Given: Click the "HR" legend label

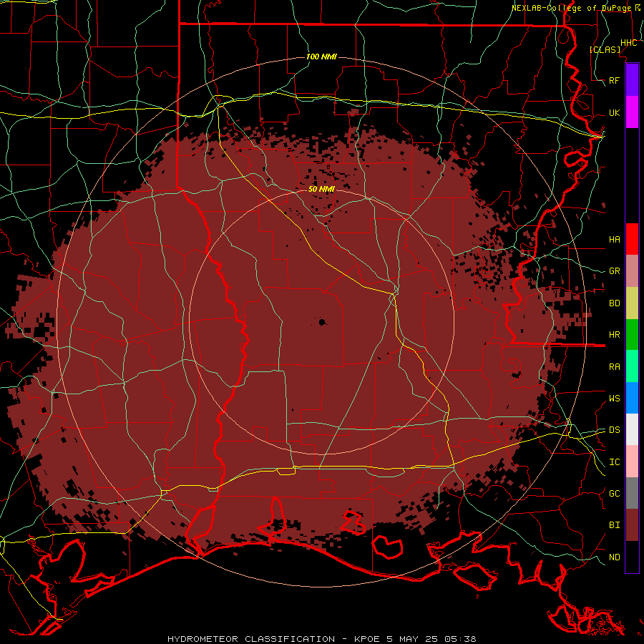Looking at the screenshot, I should [614, 335].
